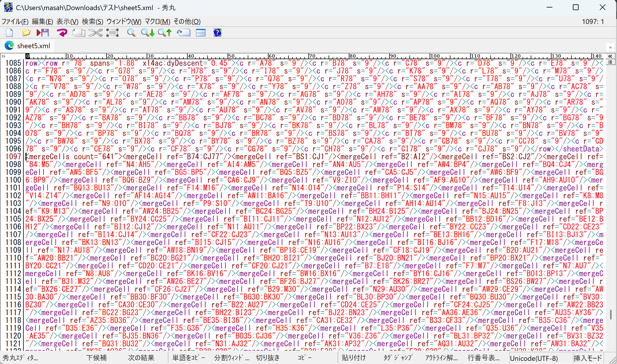The width and height of the screenshot is (617, 364).
Task: Open the 検索(S) menu
Action: tap(92, 22)
